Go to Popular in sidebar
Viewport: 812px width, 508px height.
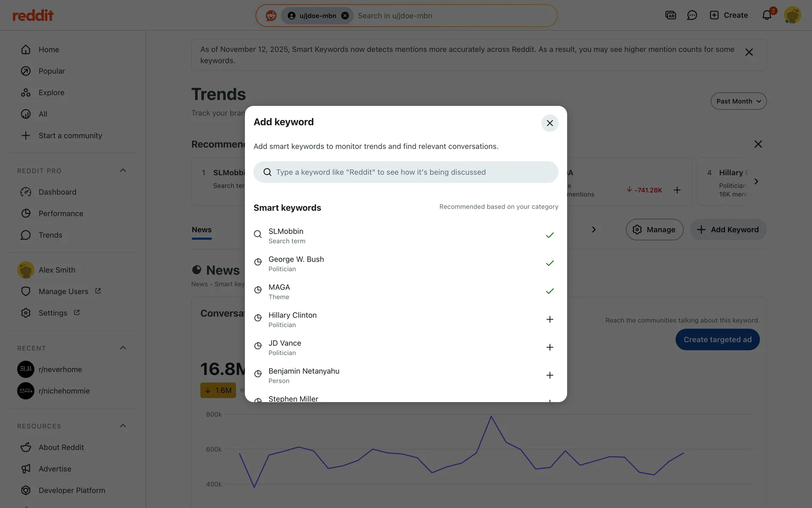pyautogui.click(x=52, y=71)
